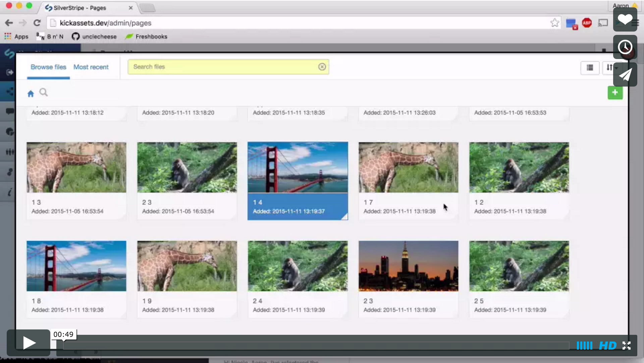Toggle fullscreen video mode
The image size is (644, 363).
click(x=627, y=346)
